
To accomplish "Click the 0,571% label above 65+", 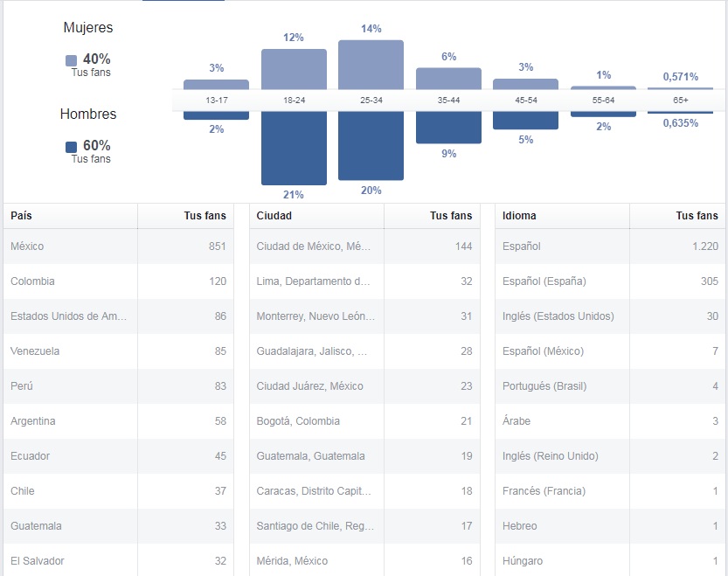I will (681, 77).
